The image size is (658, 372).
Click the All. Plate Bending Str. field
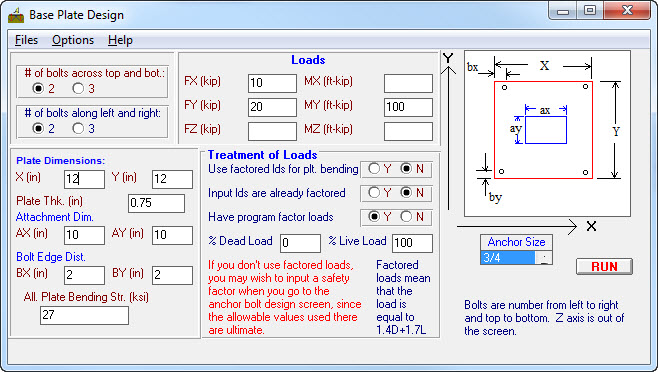pos(84,315)
